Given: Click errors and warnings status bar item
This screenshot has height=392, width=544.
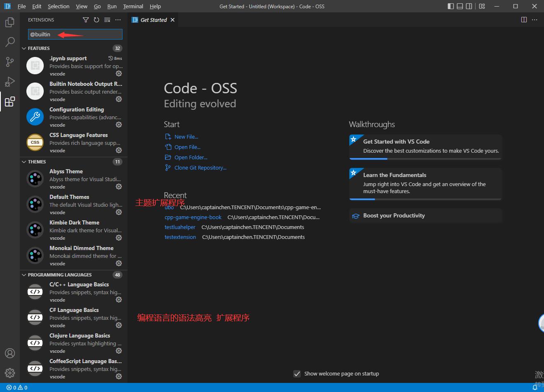Looking at the screenshot, I should coord(17,387).
